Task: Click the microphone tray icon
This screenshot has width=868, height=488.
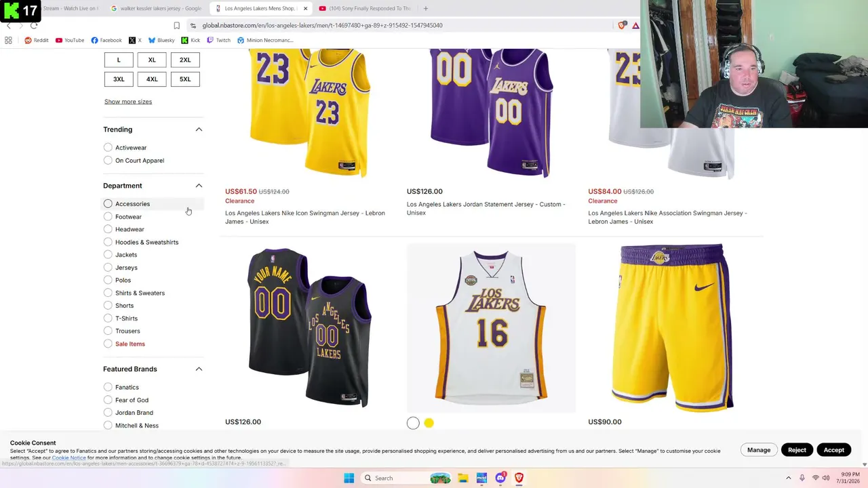Action: pos(802,478)
